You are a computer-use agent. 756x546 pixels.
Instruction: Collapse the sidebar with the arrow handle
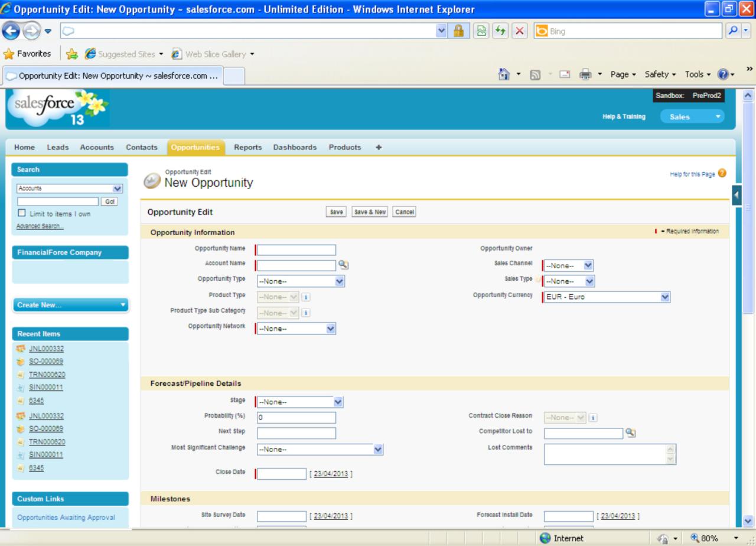[x=737, y=195]
